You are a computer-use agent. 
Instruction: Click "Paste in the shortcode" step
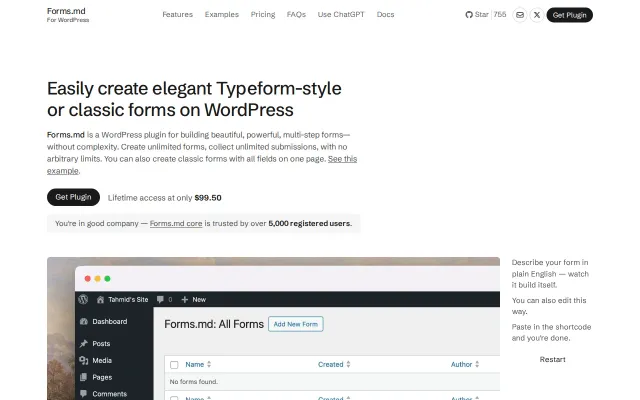[x=551, y=332]
